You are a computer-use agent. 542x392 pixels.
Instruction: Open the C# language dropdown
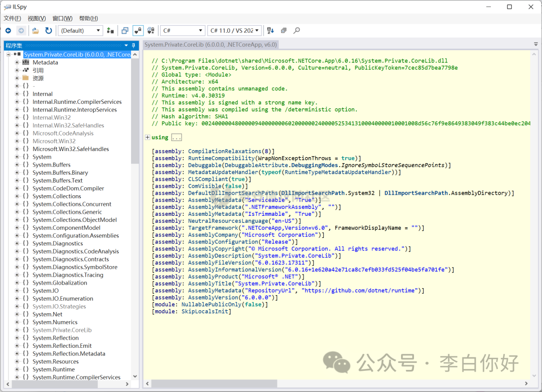(x=183, y=31)
